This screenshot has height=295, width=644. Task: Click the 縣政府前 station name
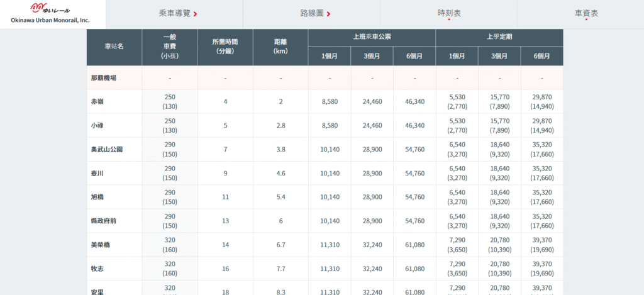104,221
